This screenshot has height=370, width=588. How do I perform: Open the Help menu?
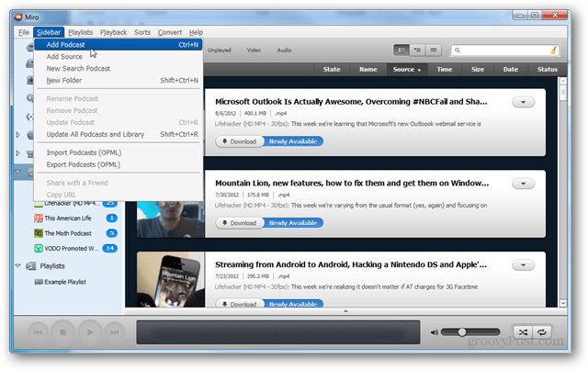196,32
